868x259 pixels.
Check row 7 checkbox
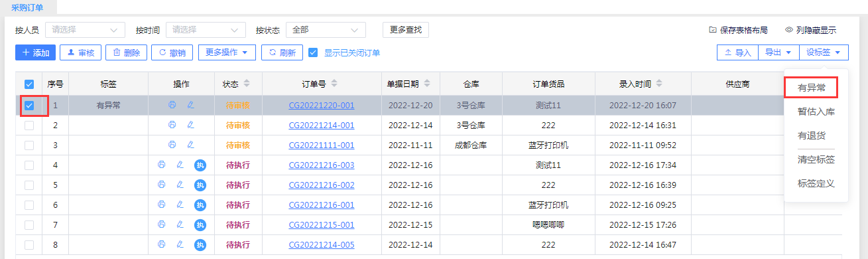point(29,224)
